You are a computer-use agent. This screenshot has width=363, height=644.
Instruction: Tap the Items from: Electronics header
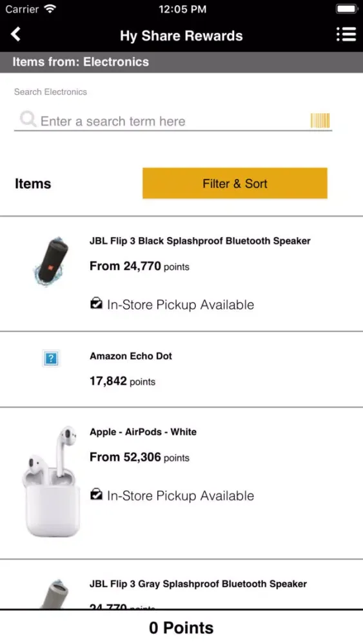[181, 62]
